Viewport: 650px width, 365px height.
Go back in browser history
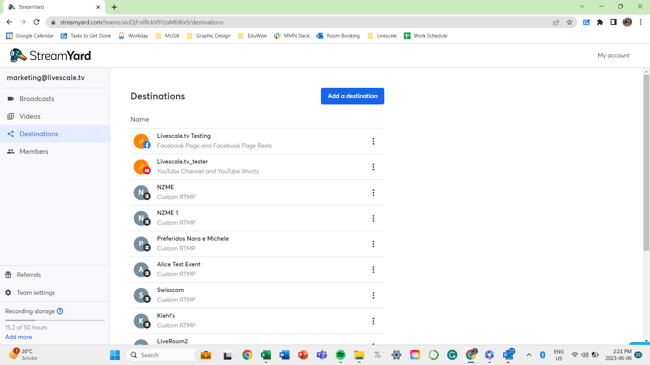pos(9,22)
